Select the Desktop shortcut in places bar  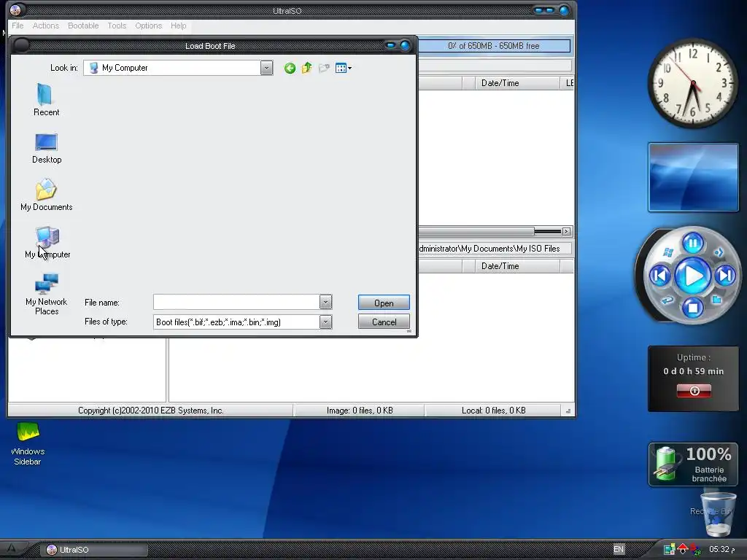pyautogui.click(x=46, y=149)
